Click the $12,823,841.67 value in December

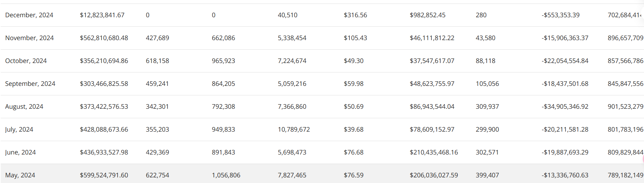[x=102, y=15]
